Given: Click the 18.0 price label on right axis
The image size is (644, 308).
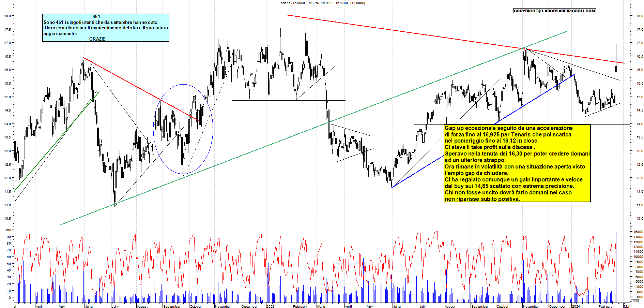Looking at the screenshot, I should [640, 16].
